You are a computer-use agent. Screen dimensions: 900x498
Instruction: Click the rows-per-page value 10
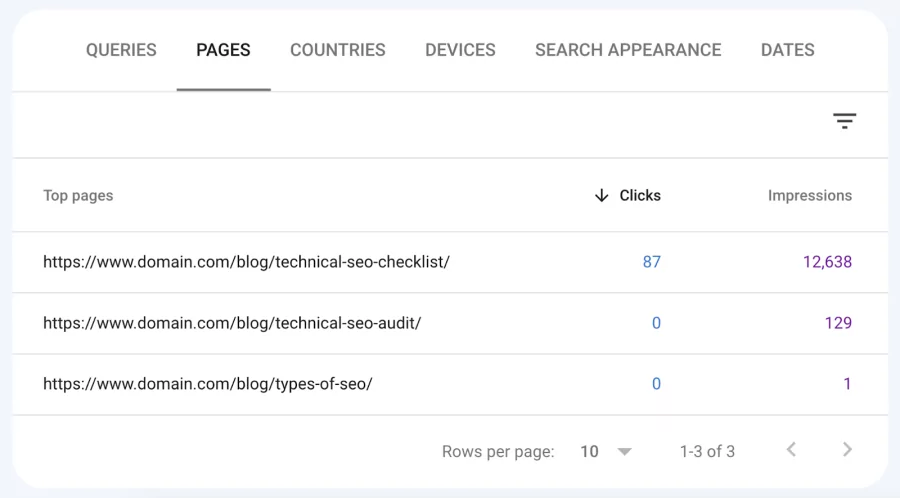coord(589,452)
